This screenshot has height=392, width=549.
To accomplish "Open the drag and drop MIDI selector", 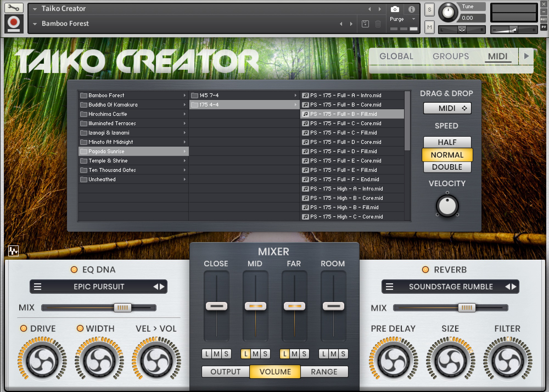I will pyautogui.click(x=447, y=108).
